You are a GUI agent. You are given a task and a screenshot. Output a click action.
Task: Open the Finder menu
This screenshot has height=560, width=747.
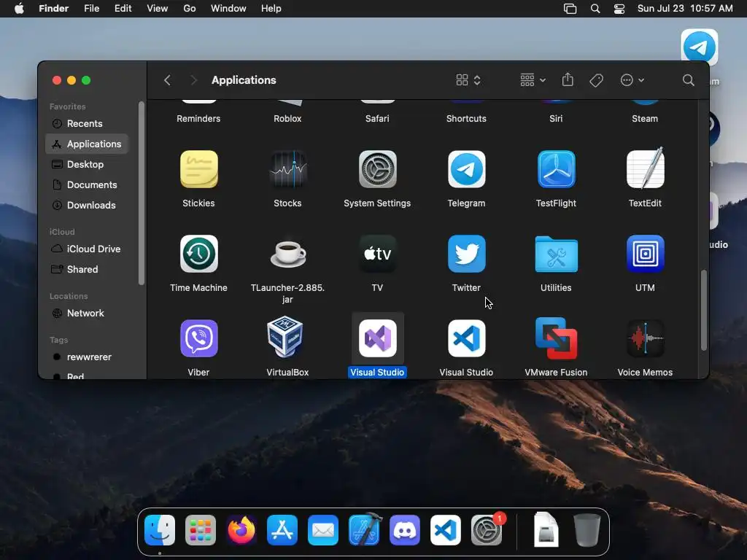[x=54, y=9]
